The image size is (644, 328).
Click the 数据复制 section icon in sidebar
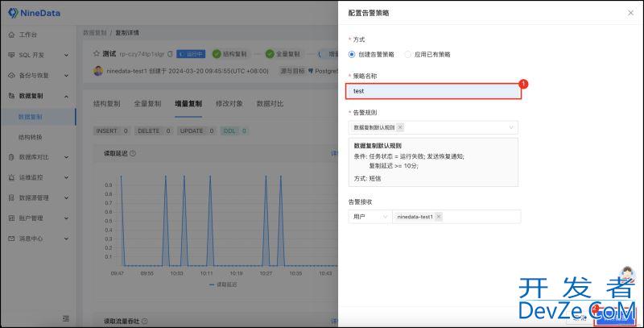11,96
